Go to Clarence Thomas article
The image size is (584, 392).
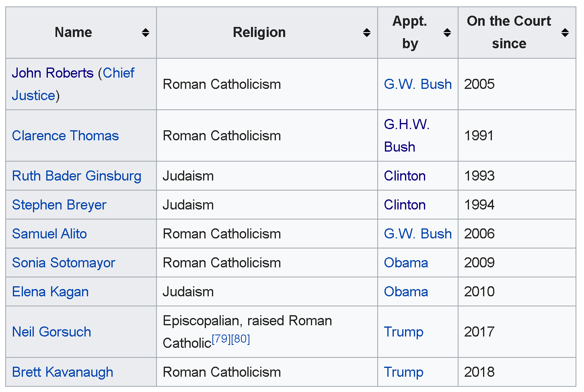point(65,135)
